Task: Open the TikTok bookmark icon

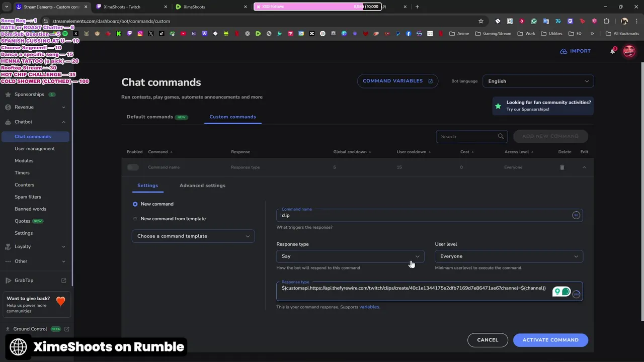Action: [162, 34]
